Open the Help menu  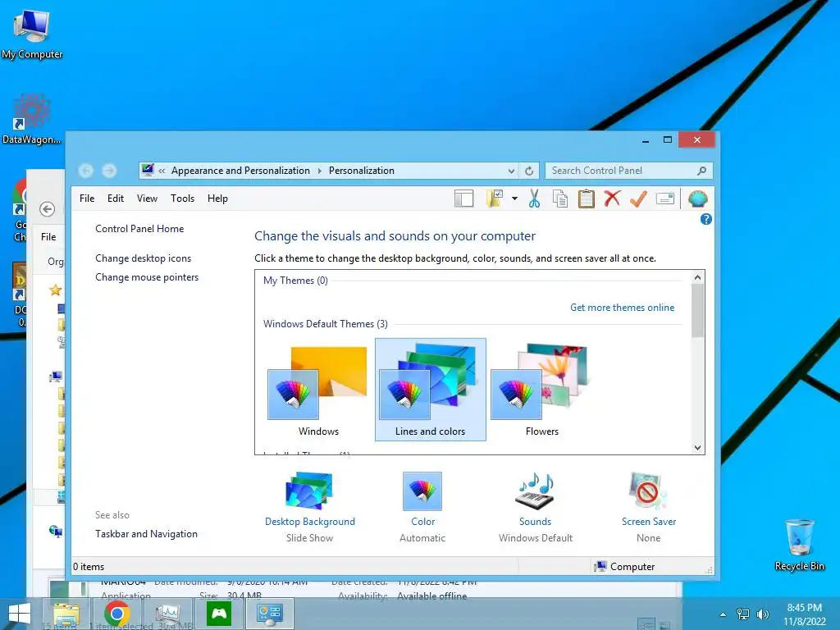[217, 199]
